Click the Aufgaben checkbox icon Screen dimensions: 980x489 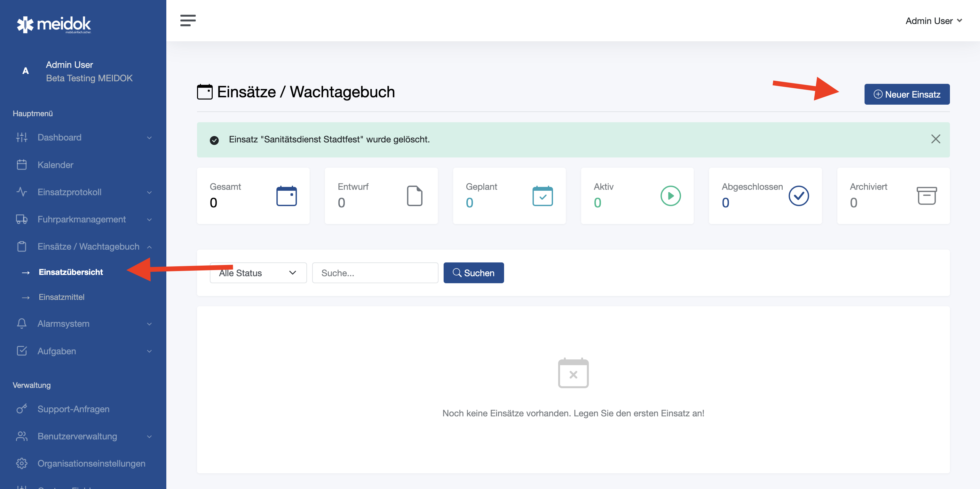pyautogui.click(x=22, y=351)
